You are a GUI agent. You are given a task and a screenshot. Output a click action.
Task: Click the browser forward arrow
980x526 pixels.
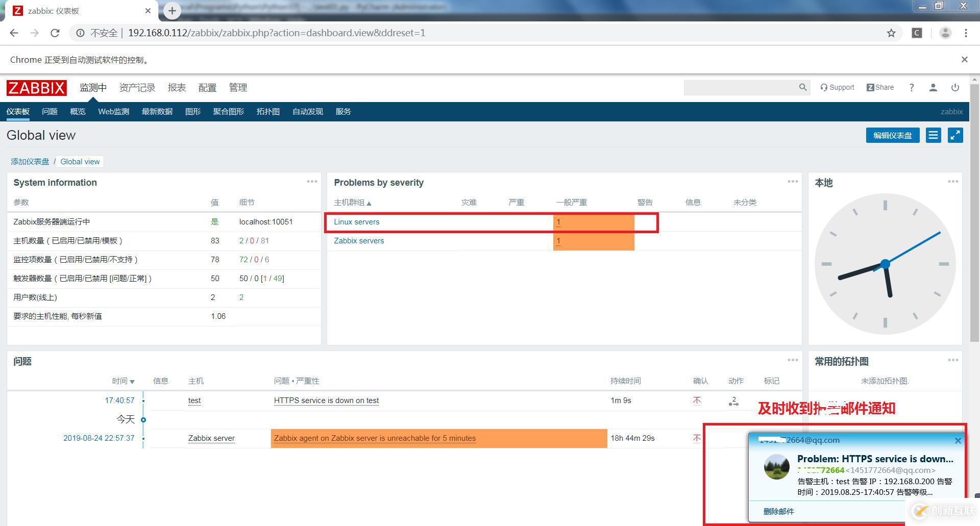34,33
